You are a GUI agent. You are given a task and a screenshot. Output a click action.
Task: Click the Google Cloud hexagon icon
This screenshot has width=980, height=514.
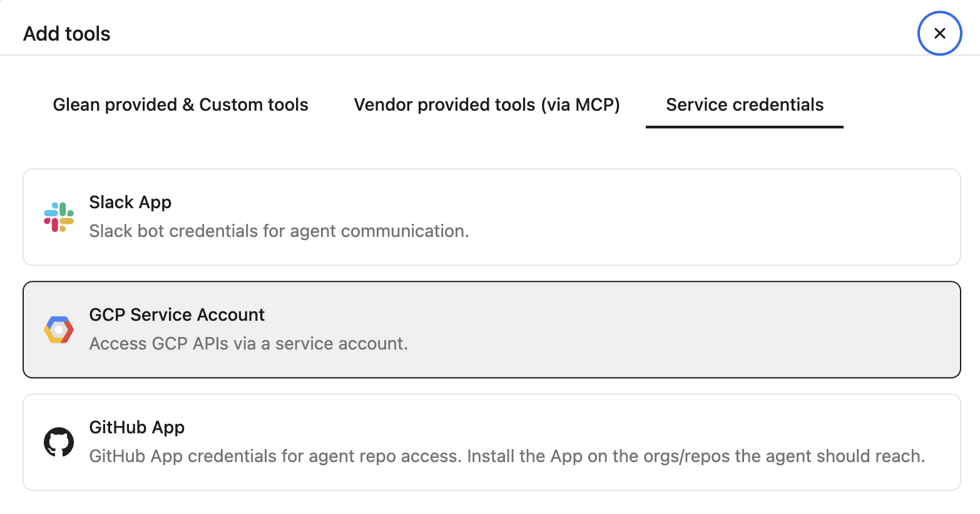click(x=59, y=330)
